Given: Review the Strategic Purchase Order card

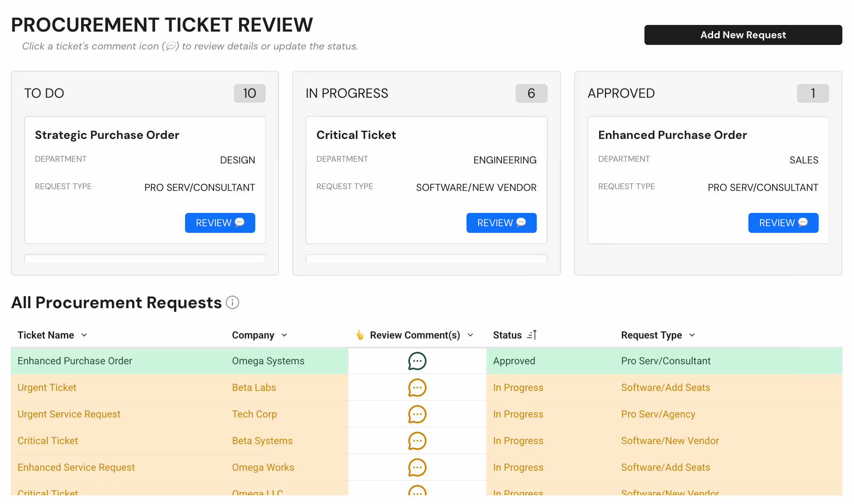Looking at the screenshot, I should coord(220,223).
